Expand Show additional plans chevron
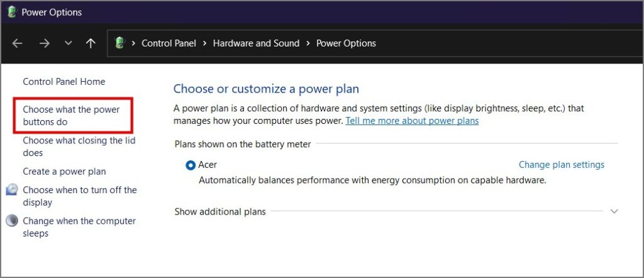 point(614,211)
